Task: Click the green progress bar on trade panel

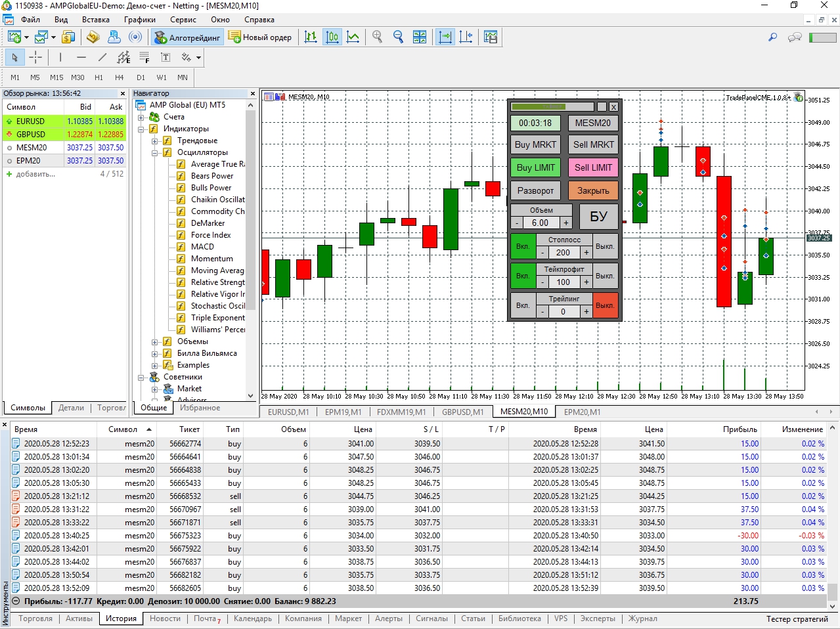Action: click(552, 106)
